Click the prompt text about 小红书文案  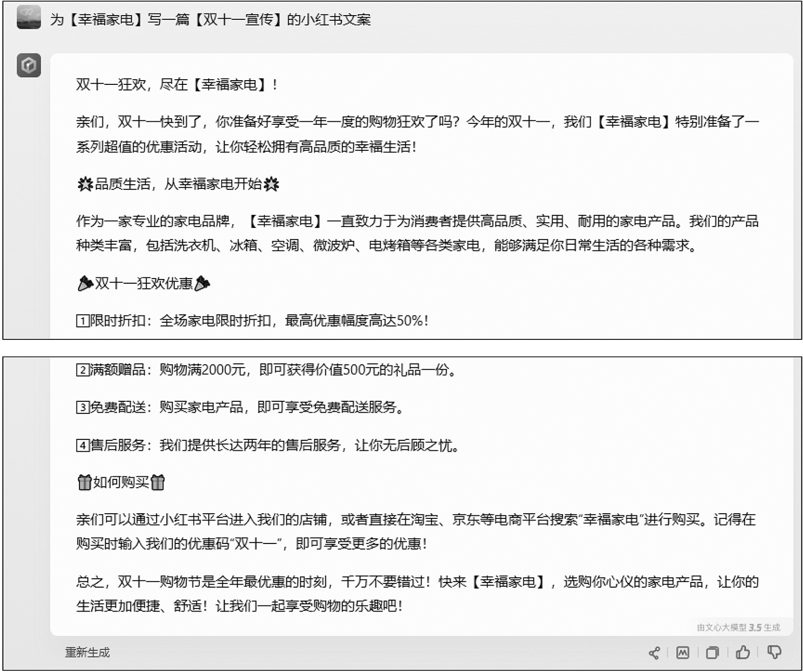tap(210, 20)
